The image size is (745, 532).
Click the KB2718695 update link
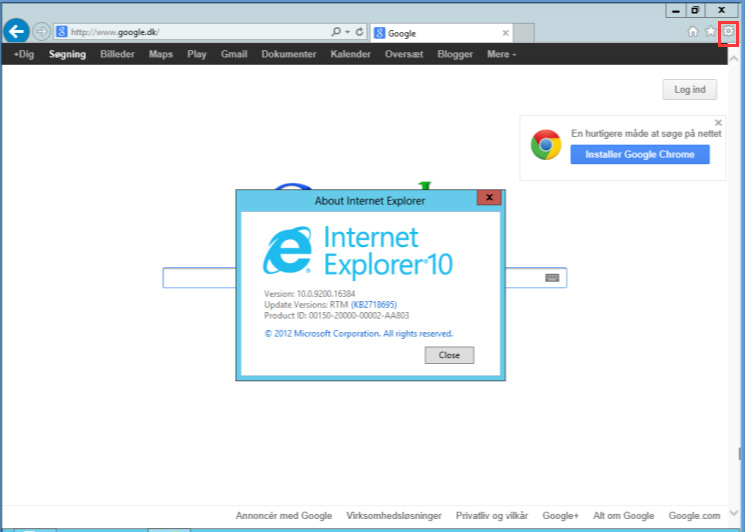(x=374, y=304)
